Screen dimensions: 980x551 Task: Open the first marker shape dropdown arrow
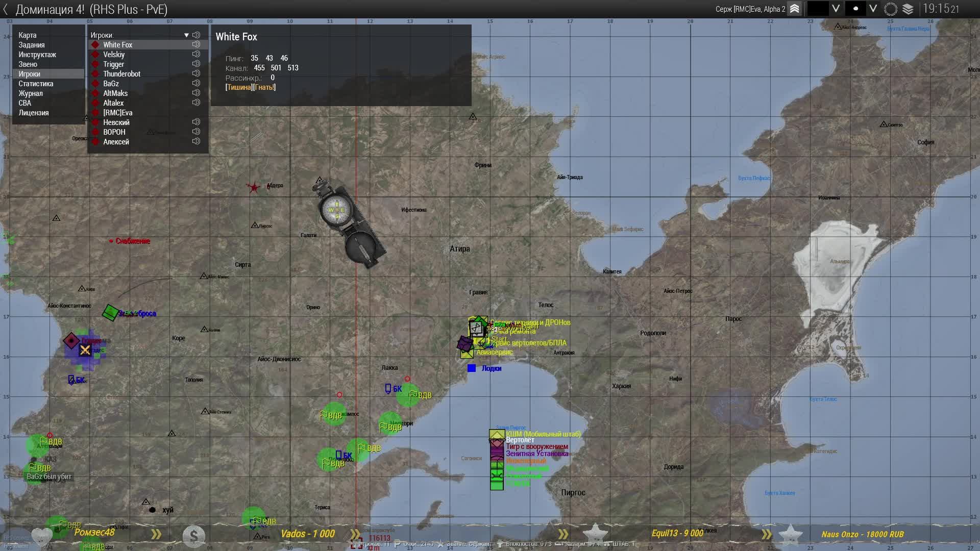pos(836,9)
